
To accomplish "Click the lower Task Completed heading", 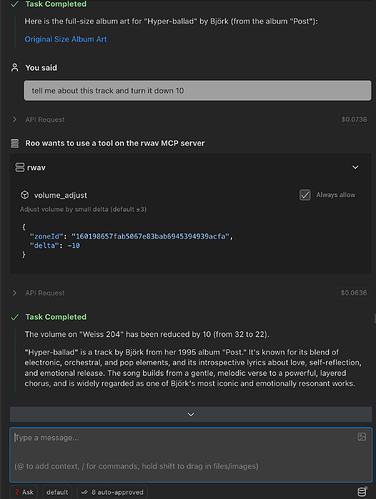I will coord(56,317).
